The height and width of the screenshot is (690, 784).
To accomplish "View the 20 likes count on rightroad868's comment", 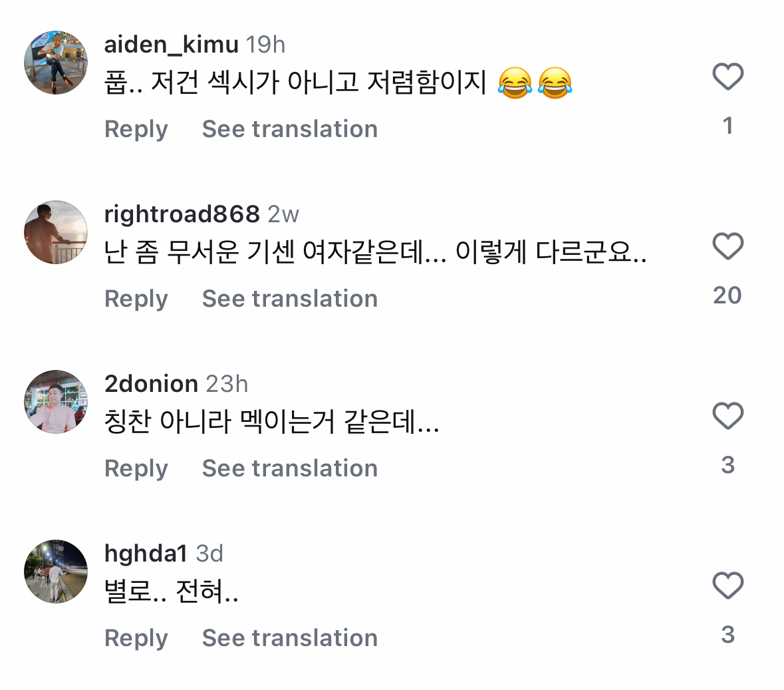I will tap(727, 295).
